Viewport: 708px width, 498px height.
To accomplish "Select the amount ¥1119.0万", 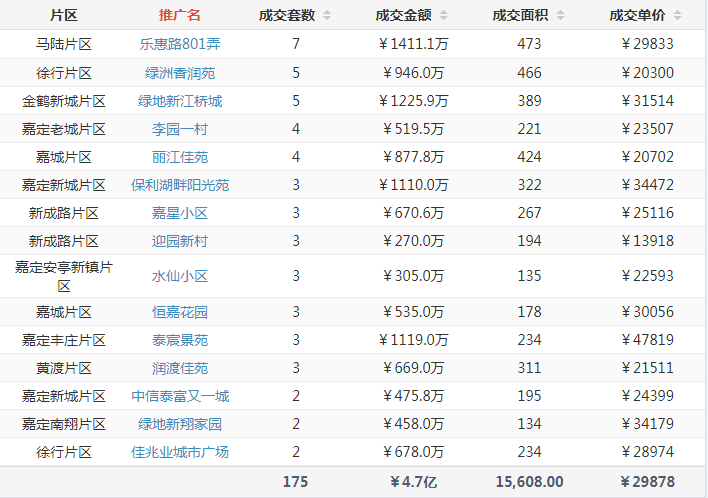I will [413, 340].
